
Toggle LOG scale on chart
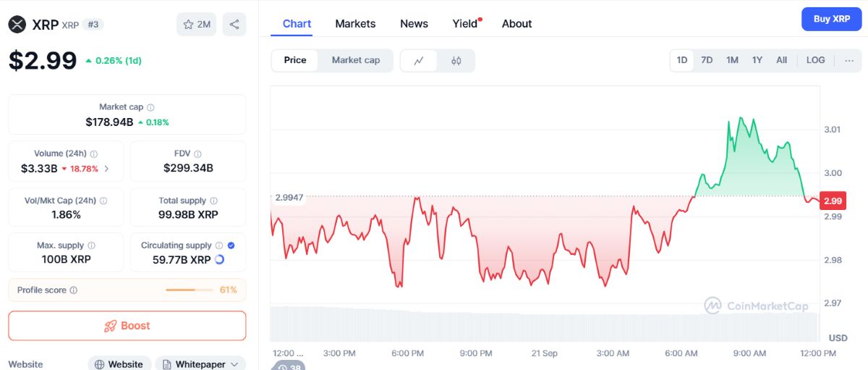click(x=816, y=60)
